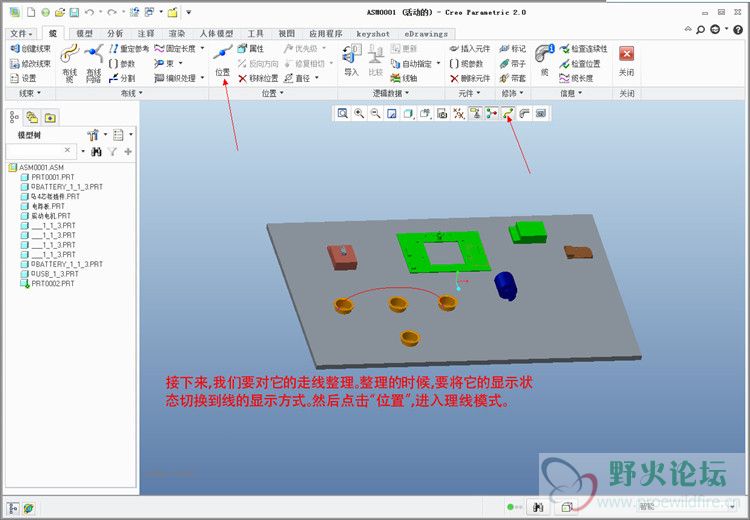Click the 标记 marker button
This screenshot has height=520, width=750.
tap(512, 48)
